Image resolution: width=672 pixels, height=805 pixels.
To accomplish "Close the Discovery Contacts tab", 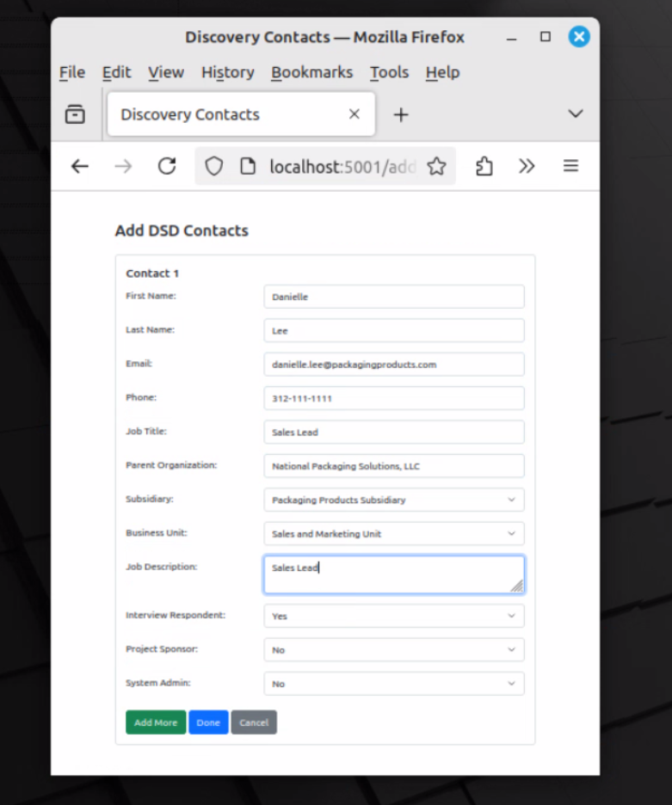I will tap(354, 114).
